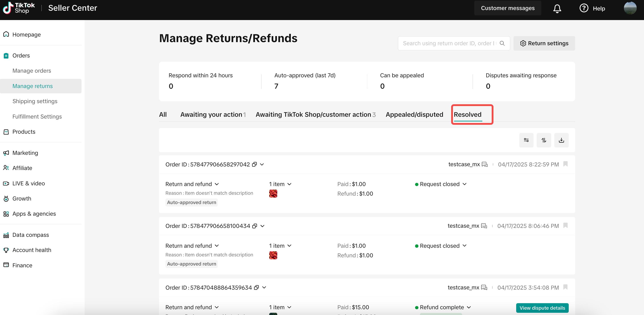Switch to Awaiting your action tab
This screenshot has height=315, width=644.
213,115
